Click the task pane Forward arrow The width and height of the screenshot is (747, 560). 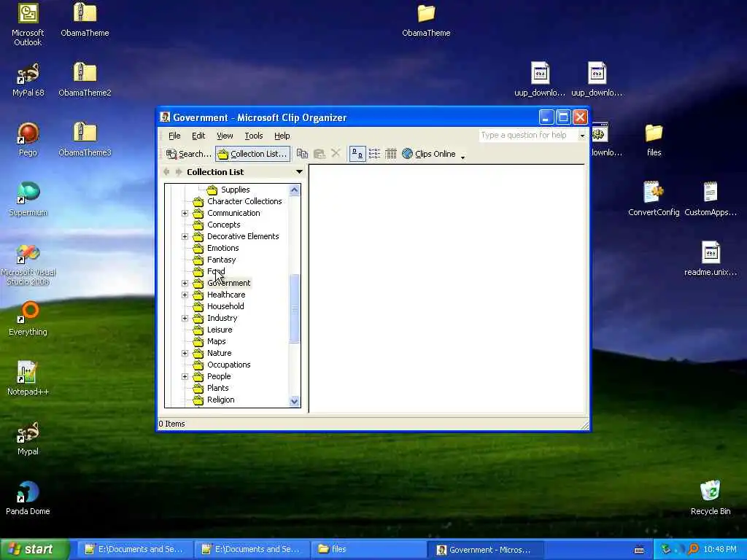click(179, 172)
